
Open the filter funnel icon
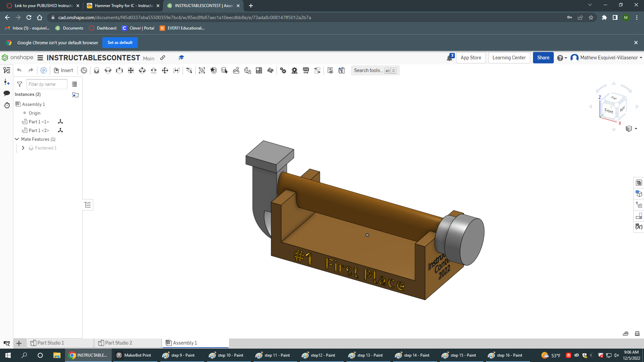pos(20,84)
